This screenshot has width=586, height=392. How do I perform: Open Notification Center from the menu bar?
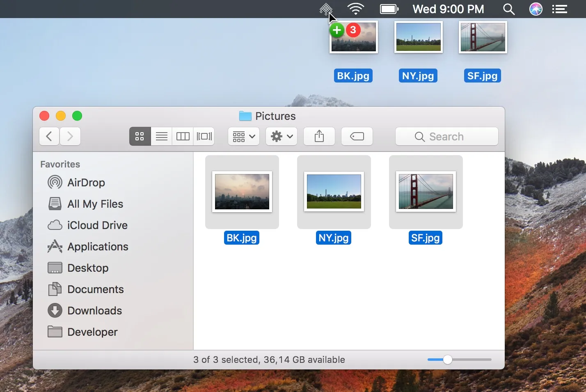point(559,9)
